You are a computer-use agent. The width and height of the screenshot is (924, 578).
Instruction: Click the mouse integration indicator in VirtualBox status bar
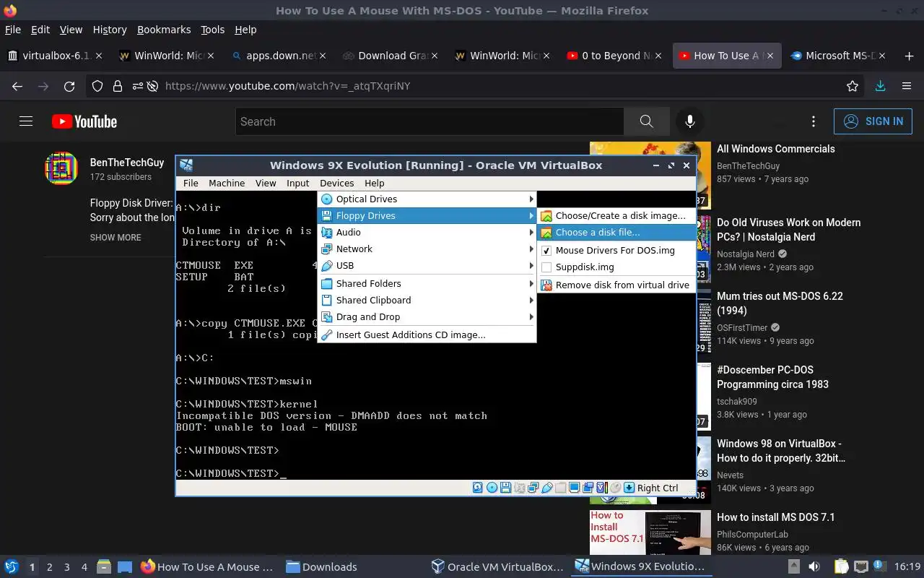[x=615, y=488]
